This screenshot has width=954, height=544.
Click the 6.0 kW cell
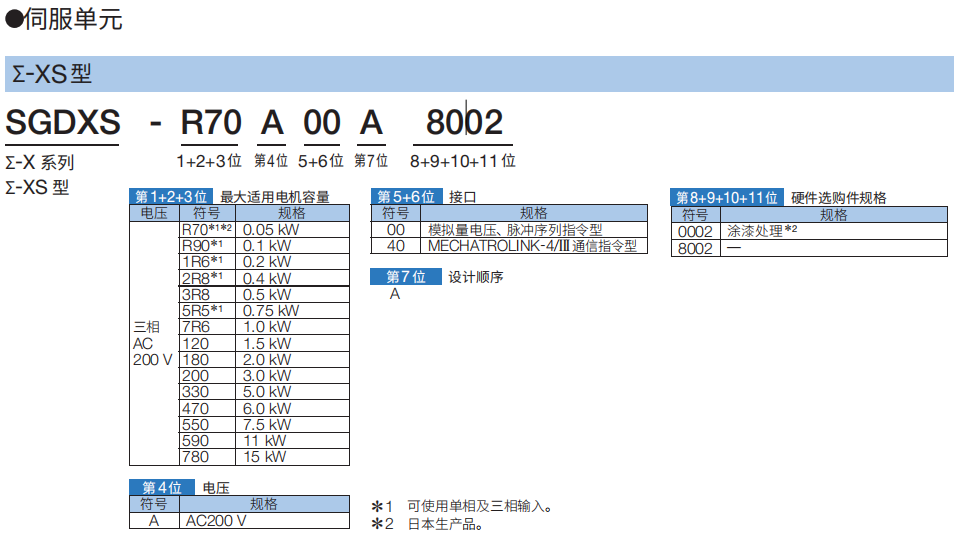point(293,408)
